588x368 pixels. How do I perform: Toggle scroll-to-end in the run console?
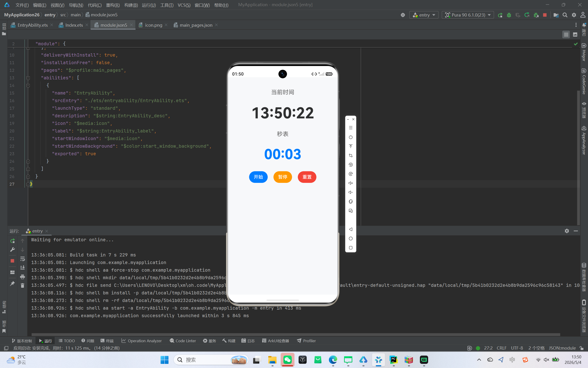(22, 267)
